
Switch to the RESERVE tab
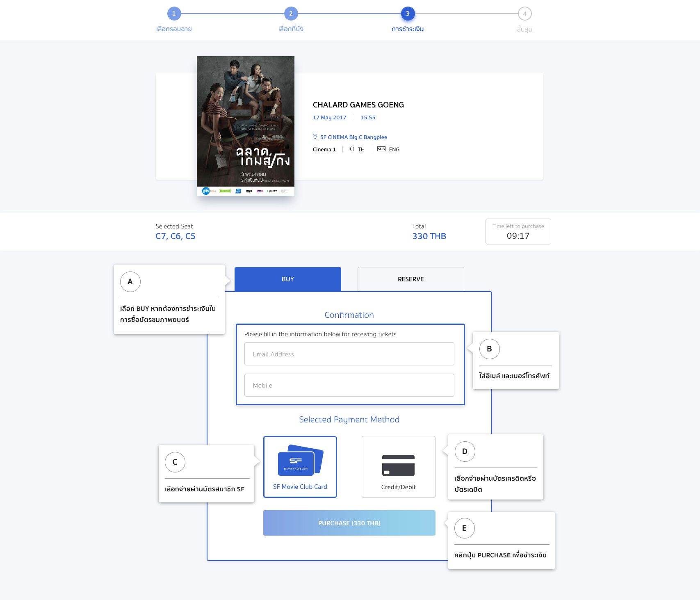coord(410,279)
